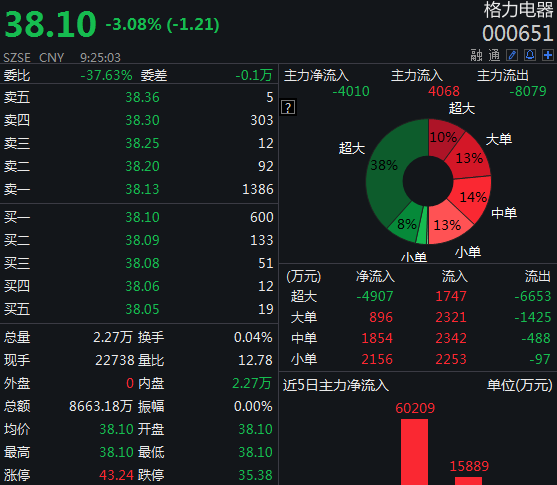557x485 pixels.
Task: Click 小单 outflow -97
Action: (540, 360)
